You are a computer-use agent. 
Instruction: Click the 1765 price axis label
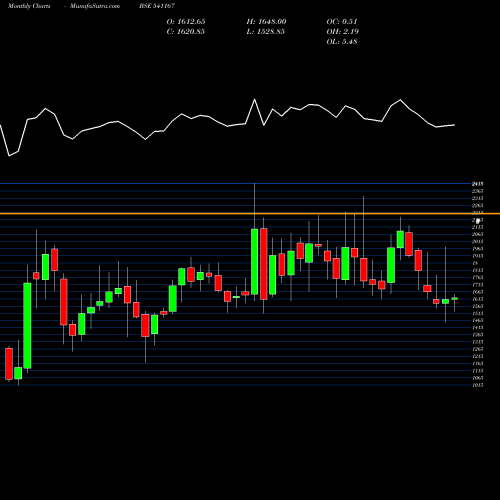coord(478,277)
